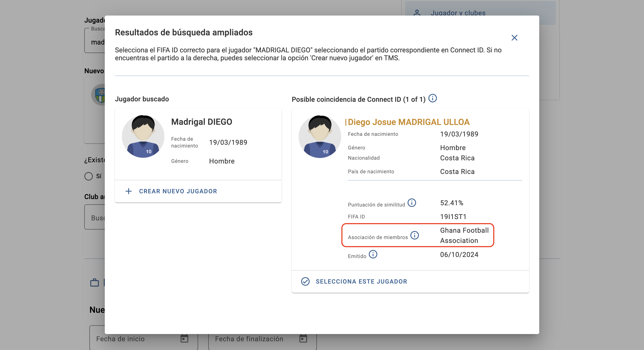Click similarity score 52.41%

point(451,203)
